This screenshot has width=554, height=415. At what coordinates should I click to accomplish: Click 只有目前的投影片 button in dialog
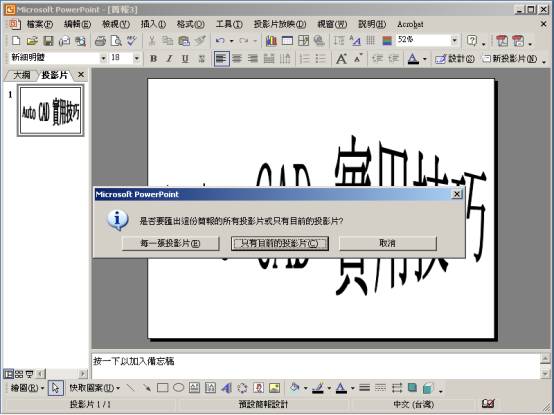(x=280, y=243)
